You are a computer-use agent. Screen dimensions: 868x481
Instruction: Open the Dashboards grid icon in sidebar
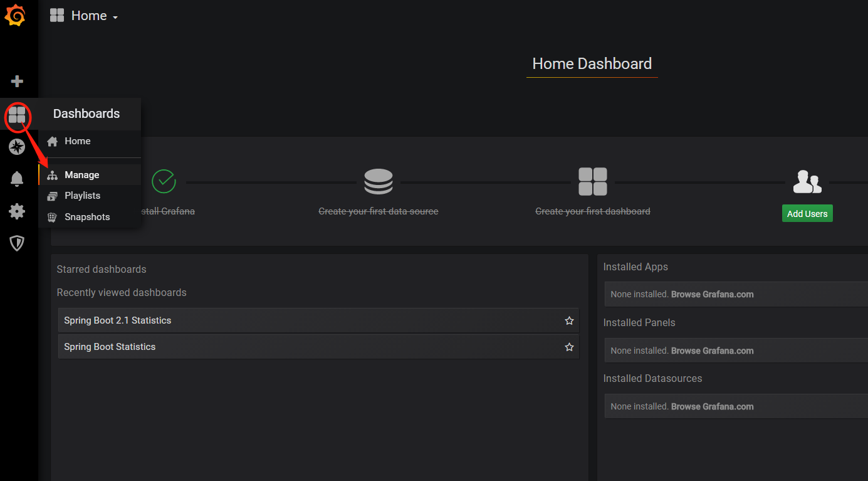tap(17, 115)
